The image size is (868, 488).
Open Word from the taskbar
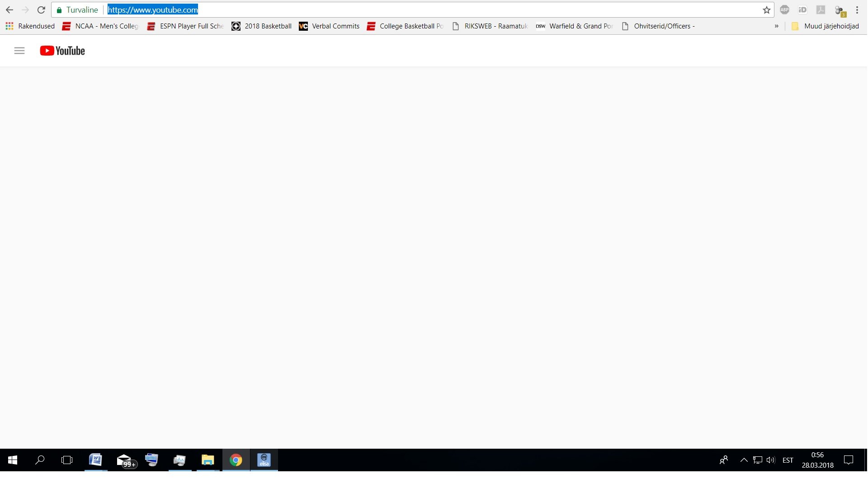[95, 460]
